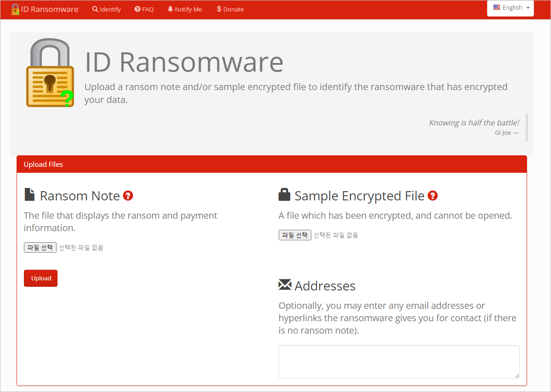Image resolution: width=551 pixels, height=392 pixels.
Task: Open the Donate page
Action: (230, 9)
